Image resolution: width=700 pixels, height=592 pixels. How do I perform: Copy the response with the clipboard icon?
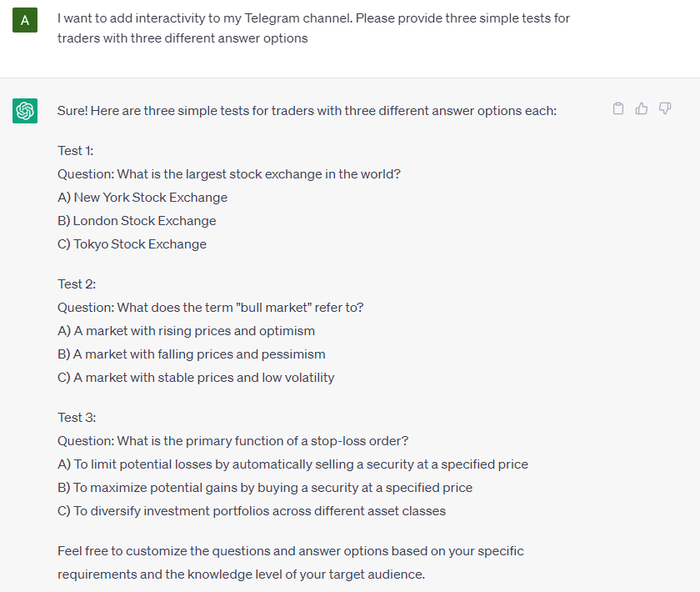pos(617,108)
